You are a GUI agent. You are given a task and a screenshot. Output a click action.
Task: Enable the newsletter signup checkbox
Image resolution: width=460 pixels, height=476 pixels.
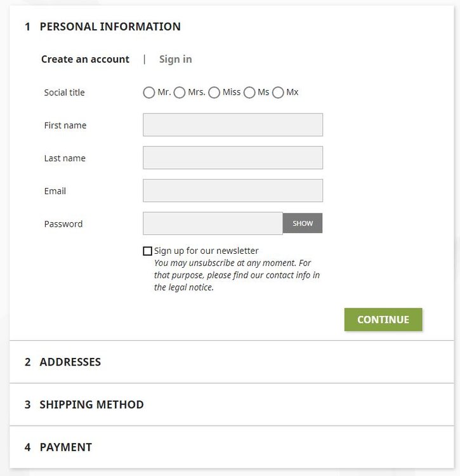click(148, 251)
